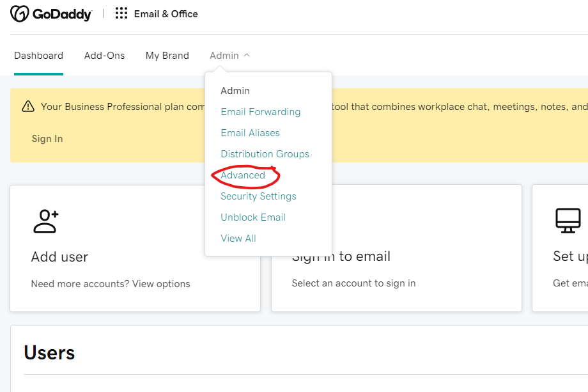Click 'Select an account to sign in' text

coord(353,283)
